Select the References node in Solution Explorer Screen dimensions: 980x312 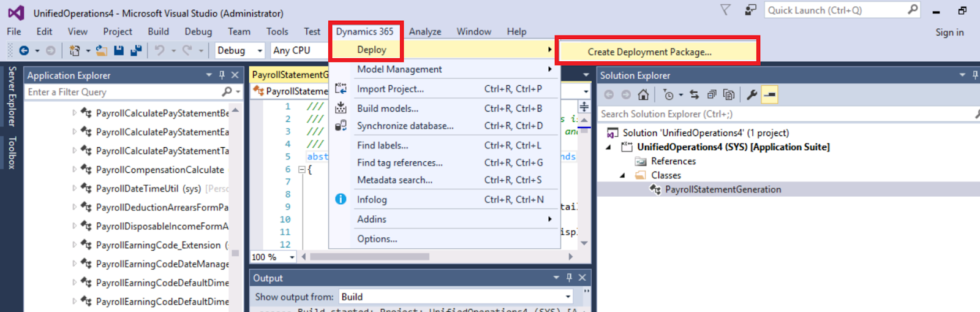[x=673, y=161]
